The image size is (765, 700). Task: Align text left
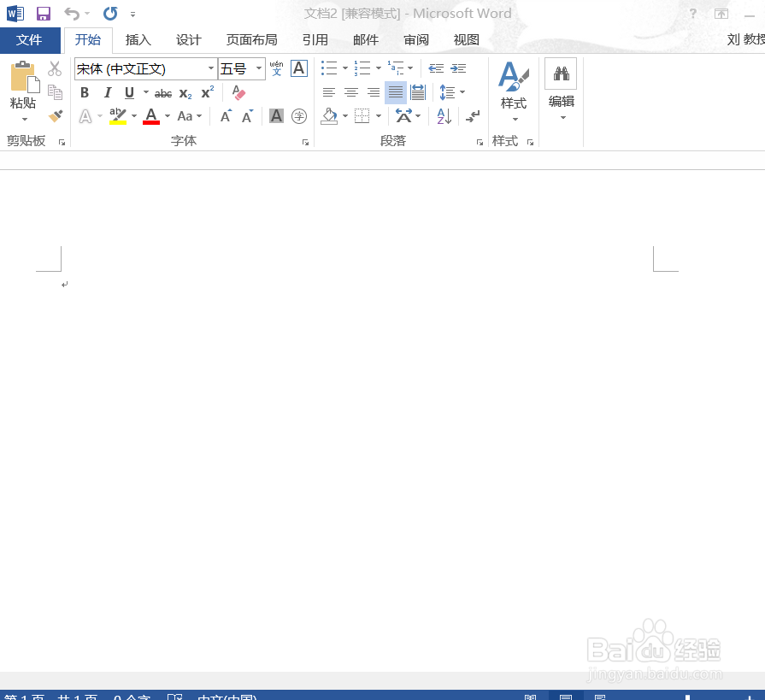pyautogui.click(x=329, y=92)
